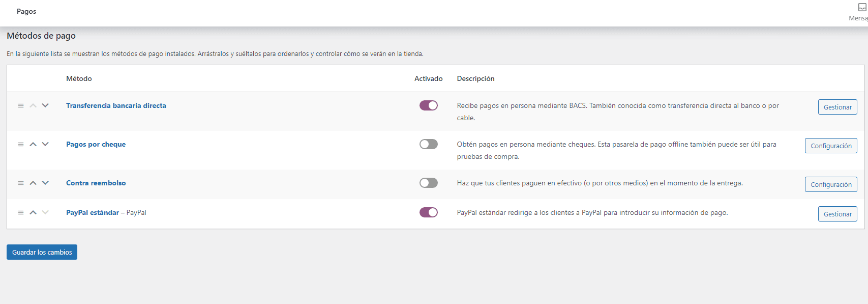Click drag handle for Pagos por cheque
The height and width of the screenshot is (304, 868).
click(x=21, y=145)
